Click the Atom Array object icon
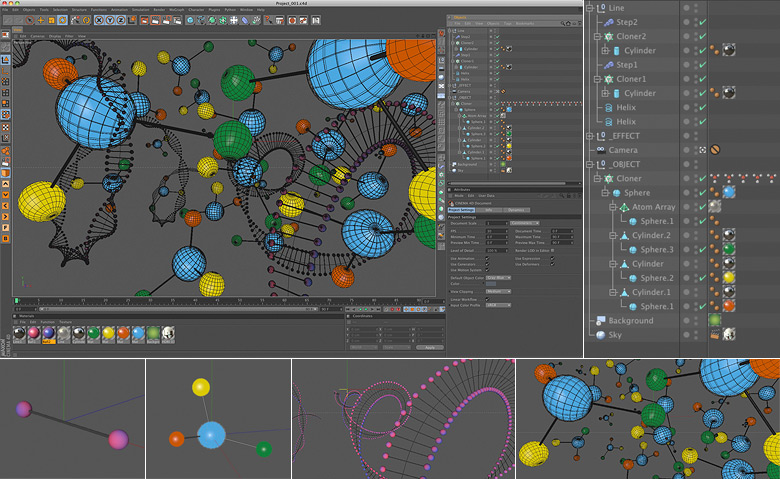Screen dimensions: 780x479 click(623, 206)
